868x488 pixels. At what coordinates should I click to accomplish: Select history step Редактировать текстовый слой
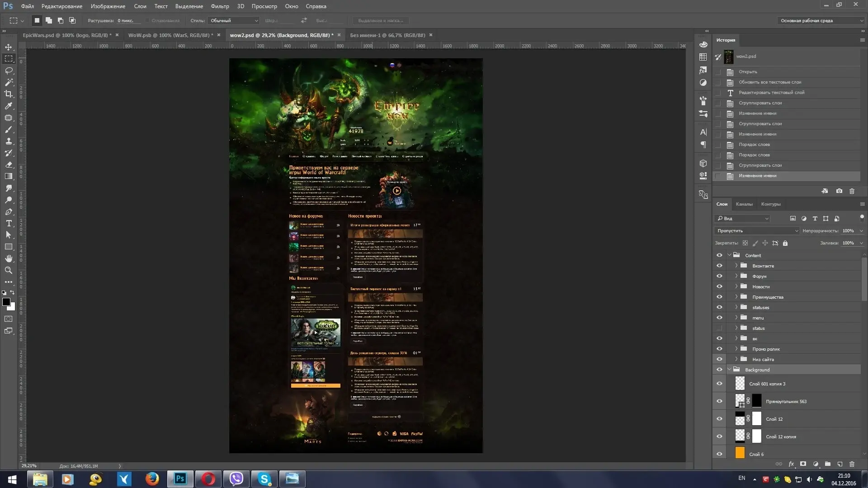coord(787,93)
